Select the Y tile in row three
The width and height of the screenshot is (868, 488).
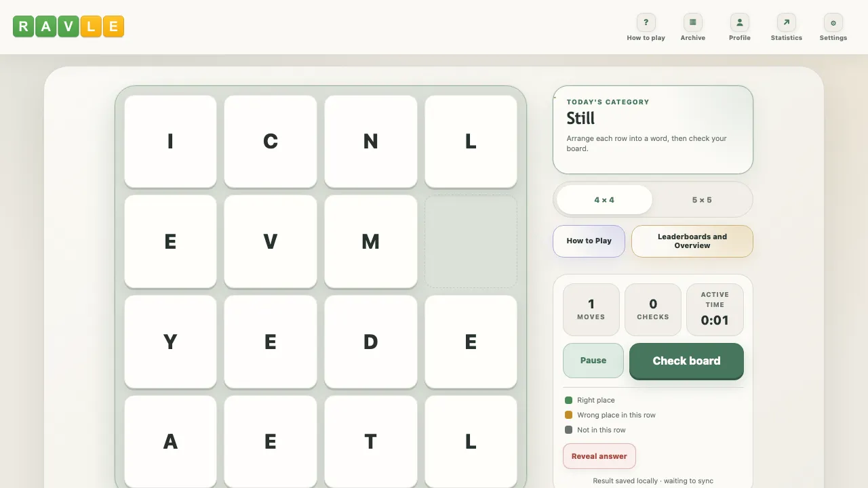[170, 342]
